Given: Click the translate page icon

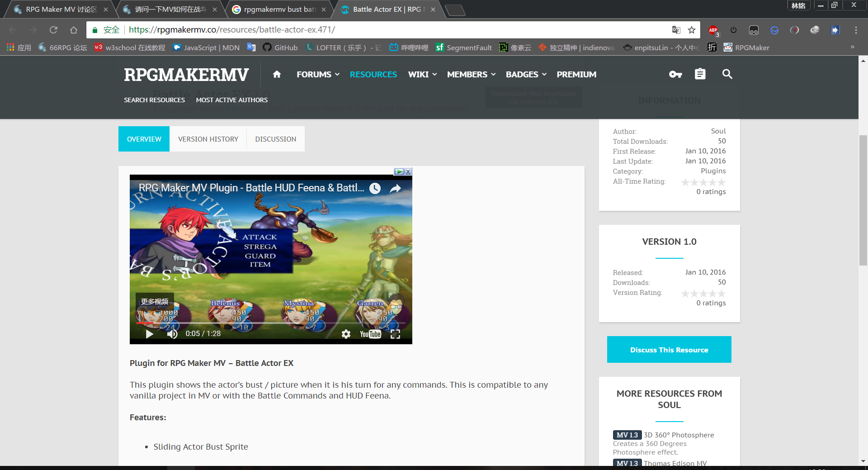Looking at the screenshot, I should tap(676, 30).
